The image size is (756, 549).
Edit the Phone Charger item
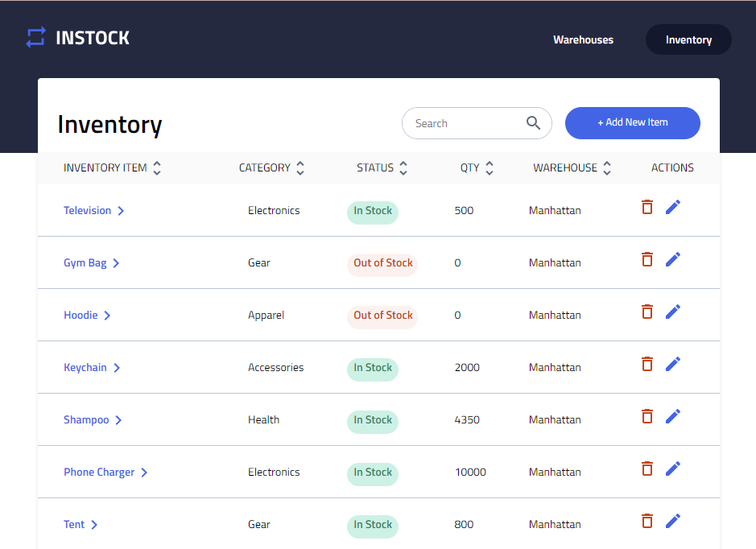pos(673,469)
